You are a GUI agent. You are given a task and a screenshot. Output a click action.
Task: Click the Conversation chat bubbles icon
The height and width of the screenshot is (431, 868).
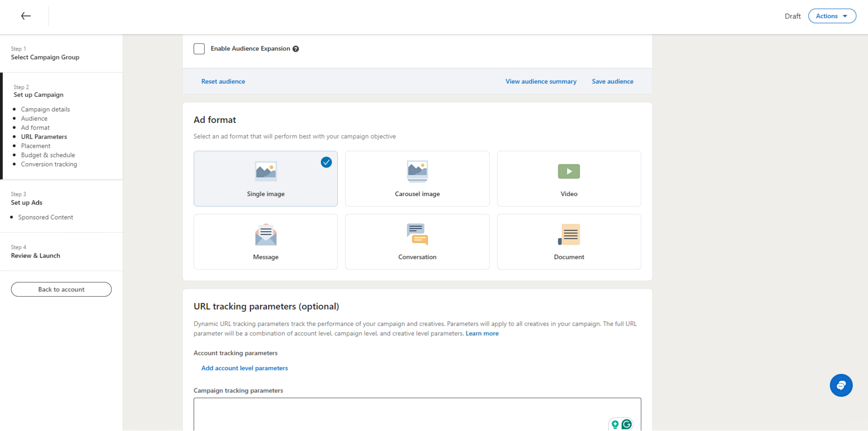click(x=417, y=234)
